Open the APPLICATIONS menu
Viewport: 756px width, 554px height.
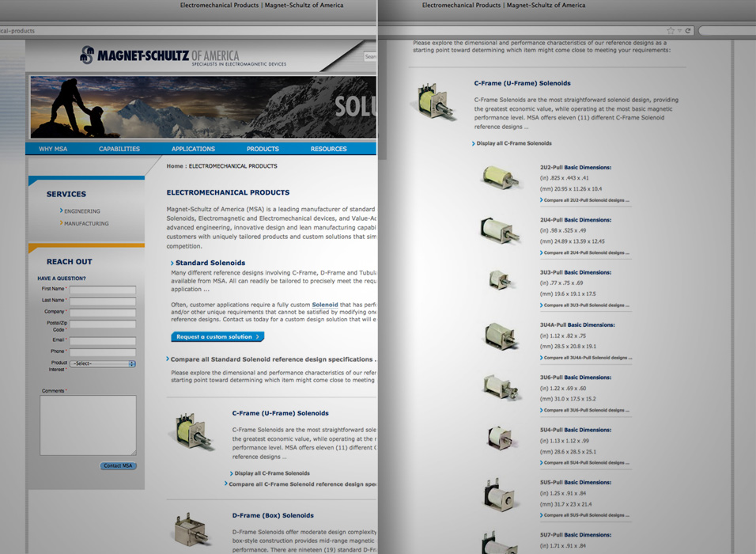[193, 149]
